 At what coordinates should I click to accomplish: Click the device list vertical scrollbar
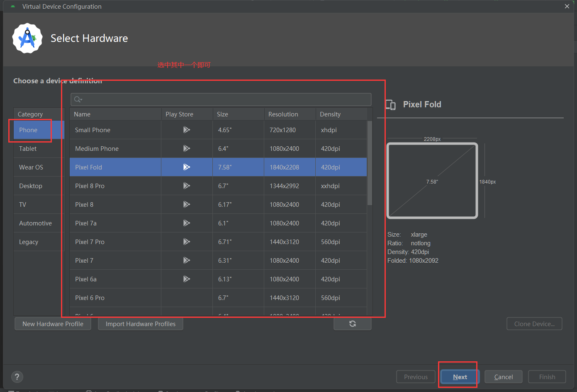(370, 163)
